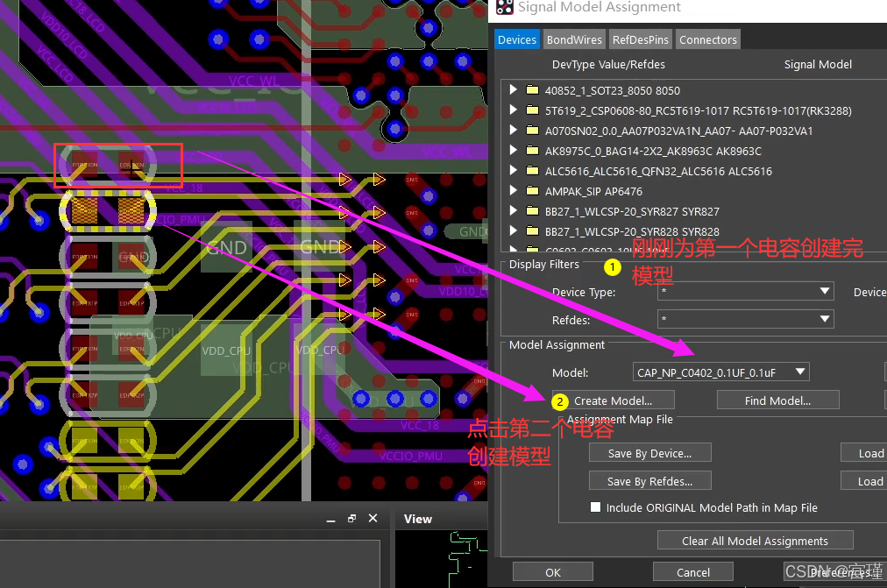Viewport: 887px width, 588px height.
Task: Click folder icon of AA07-P032VA1 row
Action: 532,131
